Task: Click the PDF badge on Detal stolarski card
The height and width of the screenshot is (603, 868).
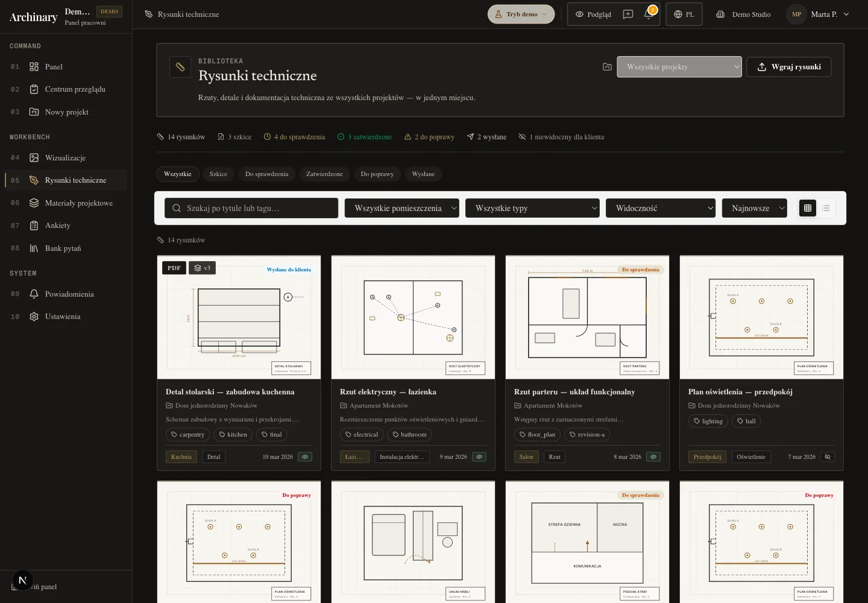Action: (x=174, y=268)
